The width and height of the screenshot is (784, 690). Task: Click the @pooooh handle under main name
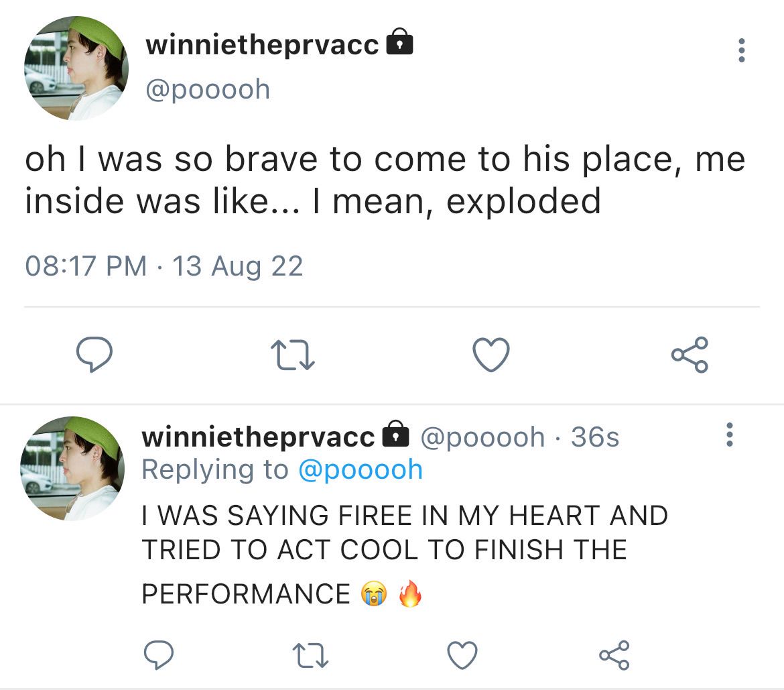point(208,89)
